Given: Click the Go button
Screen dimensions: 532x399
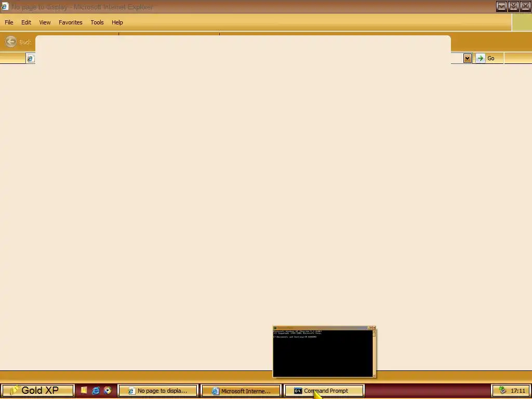Looking at the screenshot, I should coord(486,58).
